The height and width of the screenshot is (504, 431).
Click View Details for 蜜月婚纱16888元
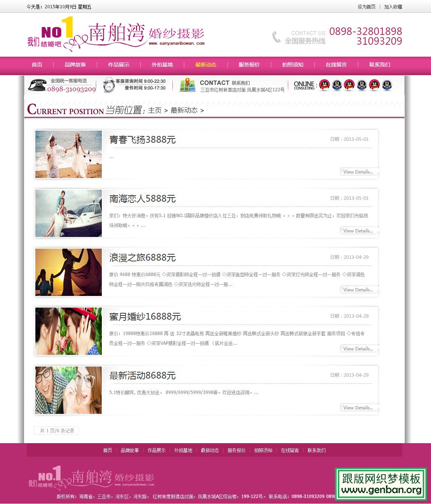358,349
